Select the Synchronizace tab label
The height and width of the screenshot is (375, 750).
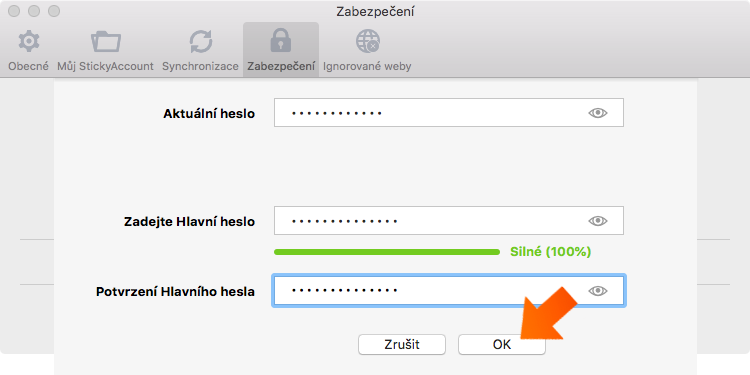click(200, 66)
